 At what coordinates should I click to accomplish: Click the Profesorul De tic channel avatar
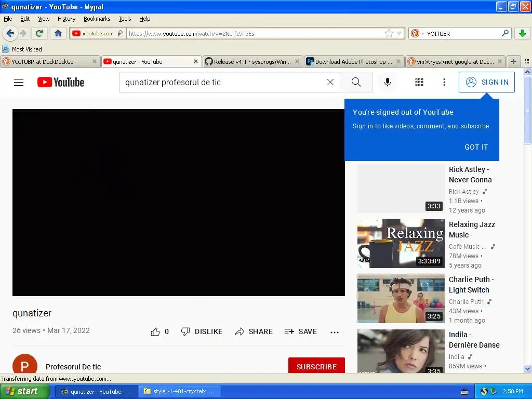(25, 364)
